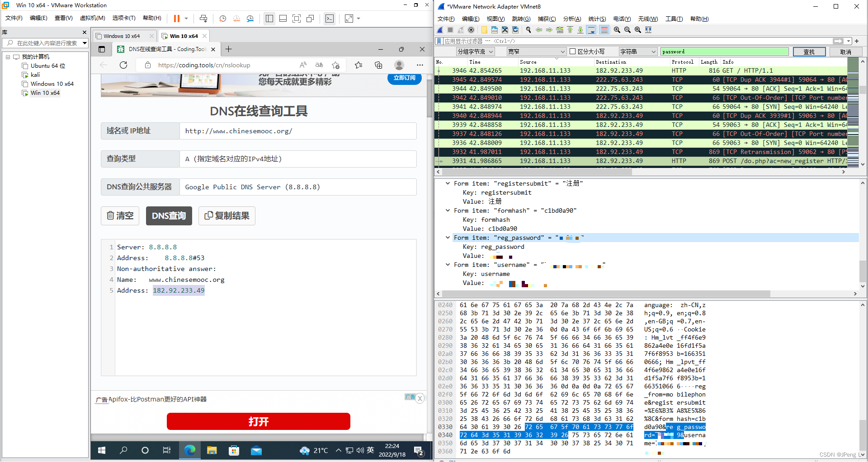Collapse 我的计算机 tree in VMware library
Image resolution: width=868 pixels, height=462 pixels.
pos(8,57)
